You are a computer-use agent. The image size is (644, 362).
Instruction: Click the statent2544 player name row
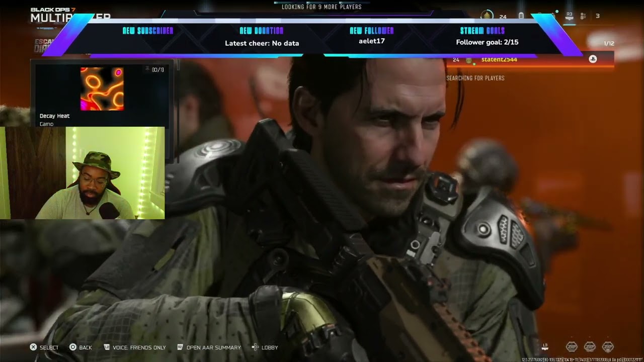pos(530,59)
